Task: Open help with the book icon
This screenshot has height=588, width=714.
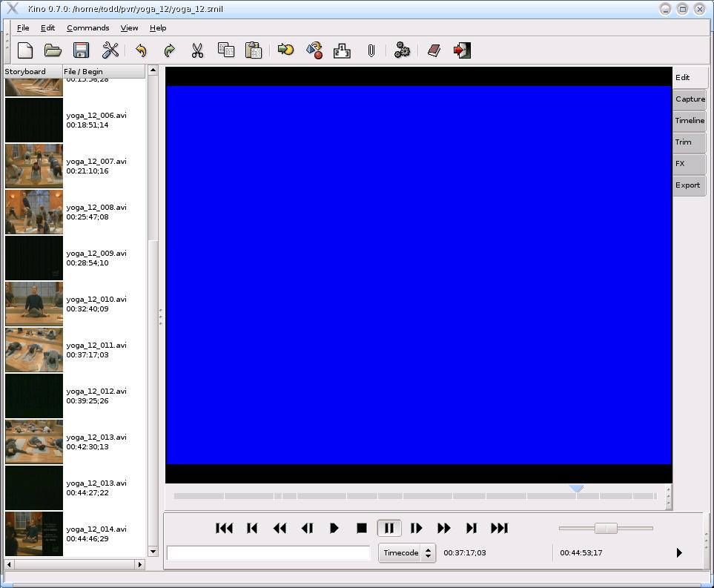Action: click(434, 50)
